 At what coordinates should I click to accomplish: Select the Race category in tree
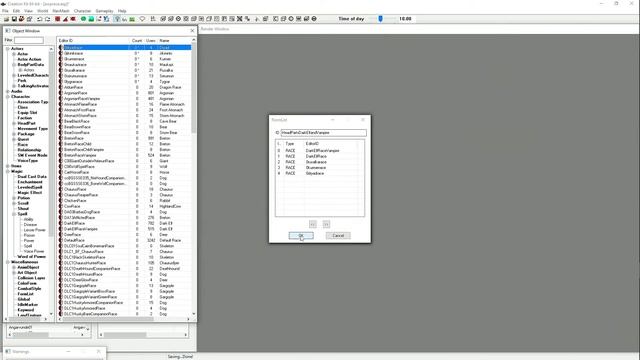[x=23, y=144]
